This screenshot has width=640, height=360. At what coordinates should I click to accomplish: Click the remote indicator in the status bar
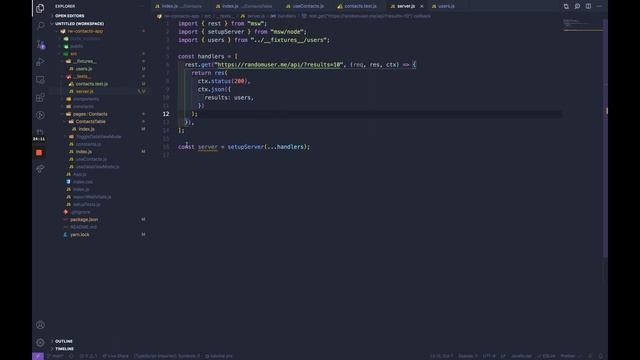pyautogui.click(x=38, y=356)
